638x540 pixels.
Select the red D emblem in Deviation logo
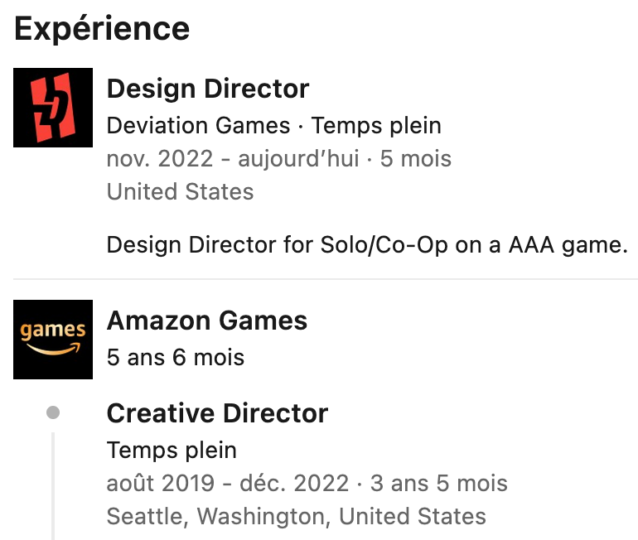coord(53,107)
